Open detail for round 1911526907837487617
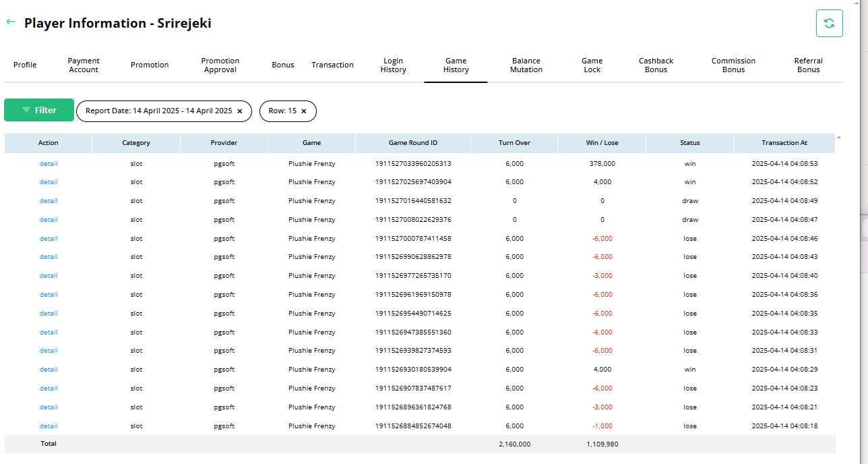The width and height of the screenshot is (868, 464). point(49,388)
